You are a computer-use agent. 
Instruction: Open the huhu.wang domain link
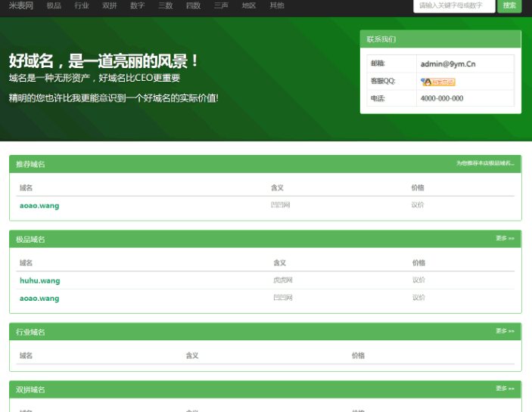39,280
